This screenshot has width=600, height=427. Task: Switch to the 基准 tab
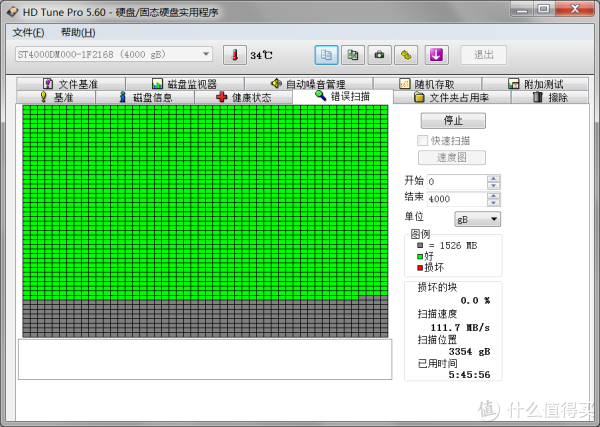tap(56, 97)
